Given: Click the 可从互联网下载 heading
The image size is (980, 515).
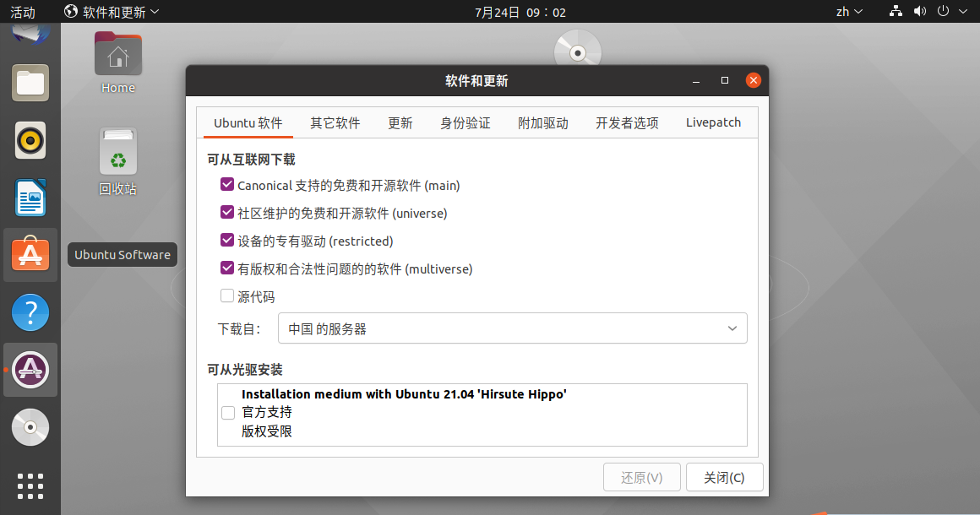Looking at the screenshot, I should (x=251, y=160).
